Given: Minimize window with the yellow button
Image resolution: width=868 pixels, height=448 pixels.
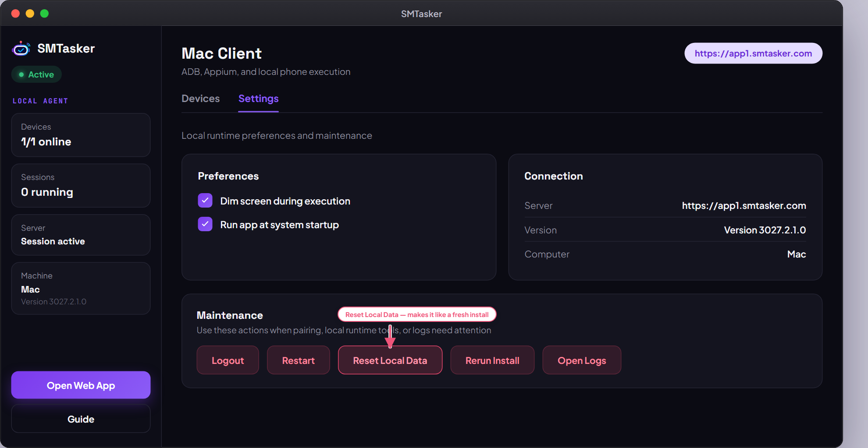Looking at the screenshot, I should pyautogui.click(x=30, y=14).
